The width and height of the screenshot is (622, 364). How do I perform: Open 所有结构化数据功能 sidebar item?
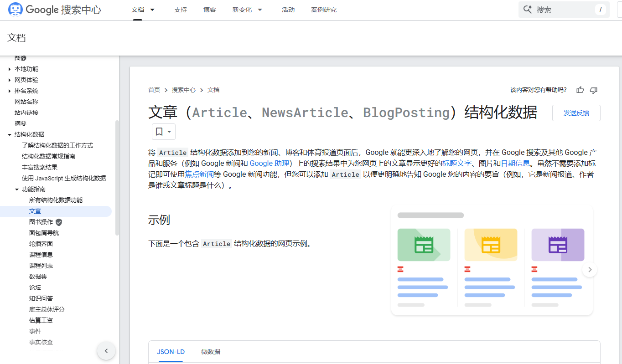tap(56, 200)
